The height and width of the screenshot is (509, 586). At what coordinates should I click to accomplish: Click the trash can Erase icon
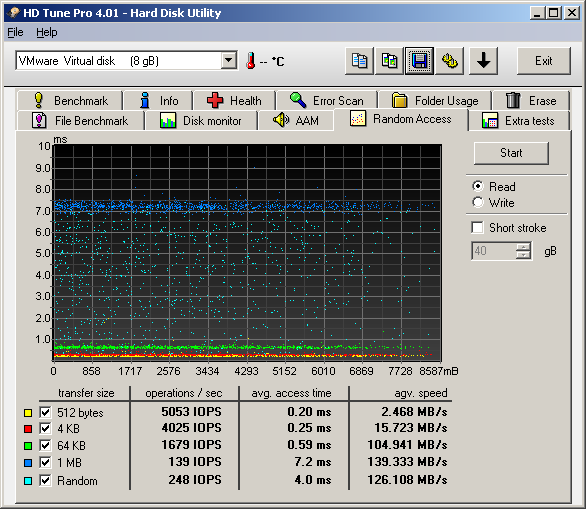[513, 100]
